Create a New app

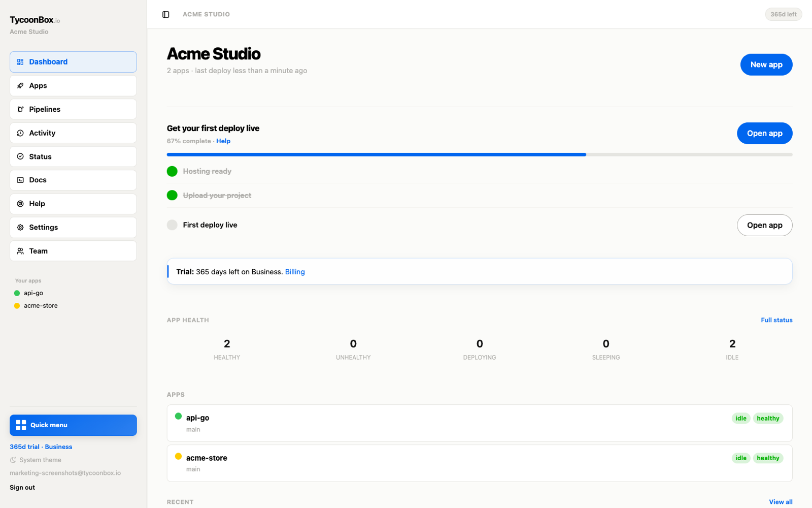[766, 65]
